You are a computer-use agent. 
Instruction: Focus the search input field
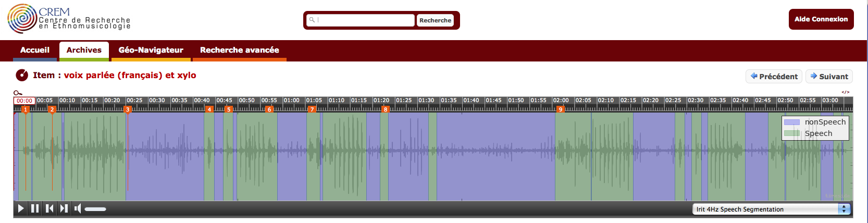click(x=361, y=20)
